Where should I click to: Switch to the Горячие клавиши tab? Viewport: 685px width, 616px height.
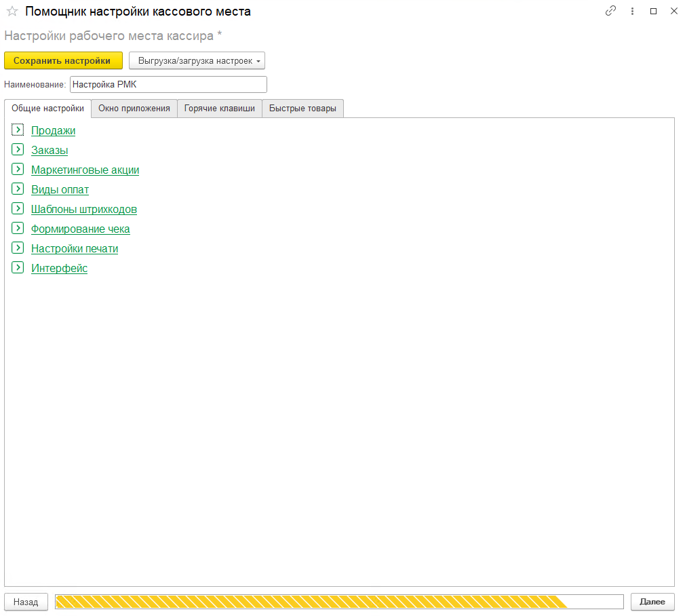220,109
